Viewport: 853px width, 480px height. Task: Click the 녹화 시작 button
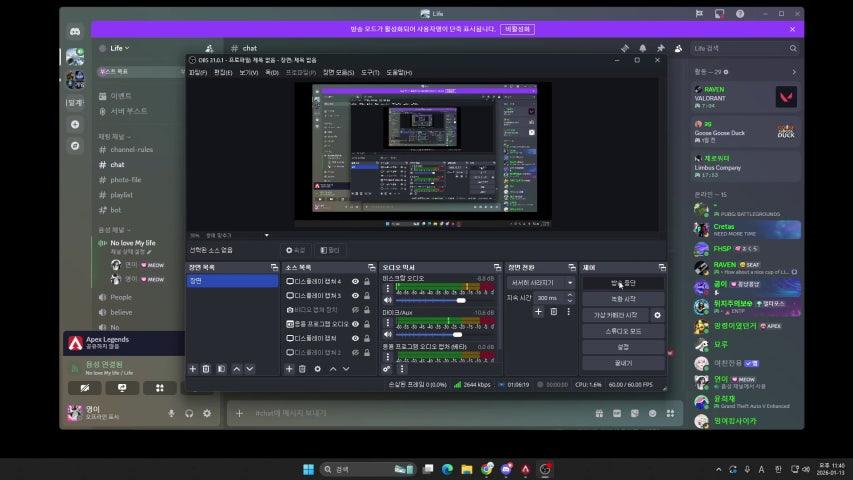coord(623,299)
